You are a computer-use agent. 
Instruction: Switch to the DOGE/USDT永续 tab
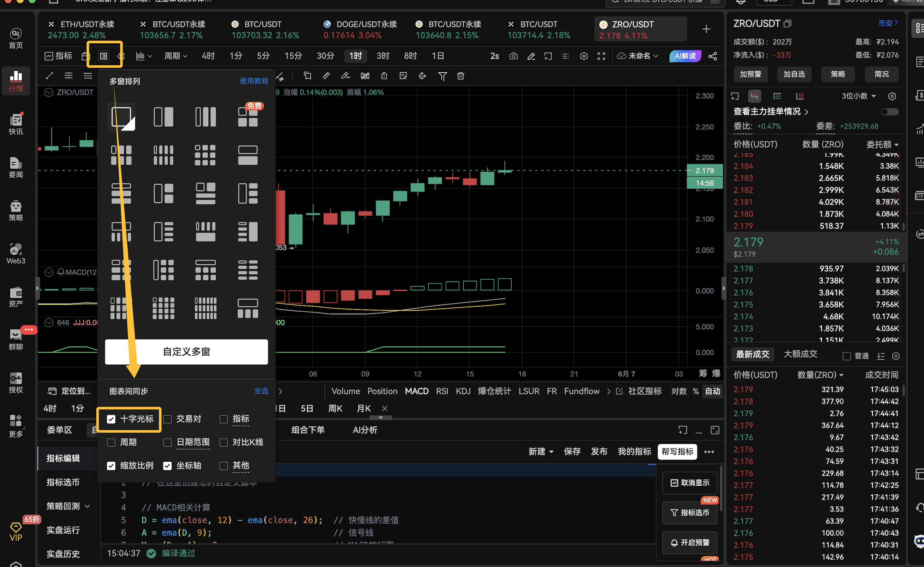(x=360, y=29)
